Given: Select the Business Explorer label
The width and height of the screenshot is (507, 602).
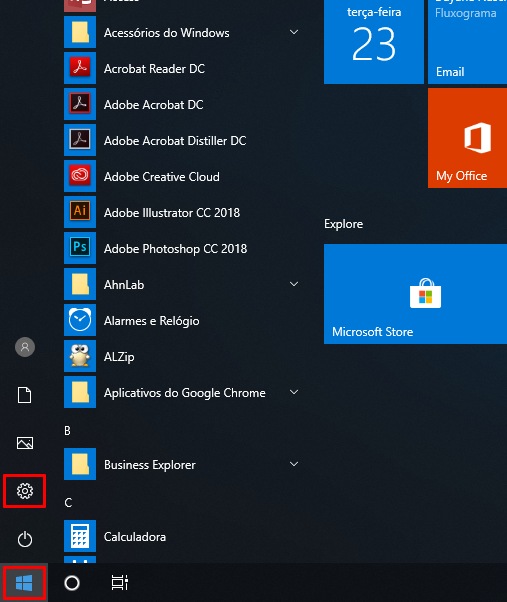Looking at the screenshot, I should coord(150,465).
